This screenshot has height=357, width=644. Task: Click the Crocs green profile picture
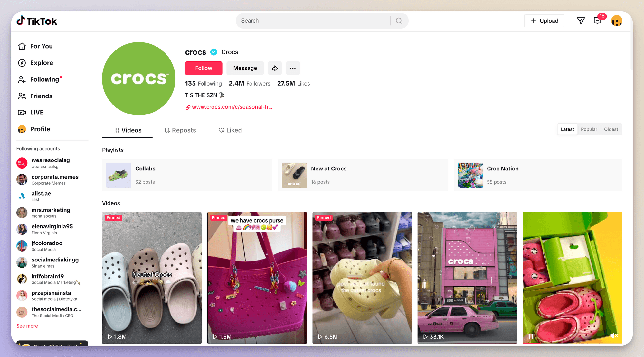point(139,78)
